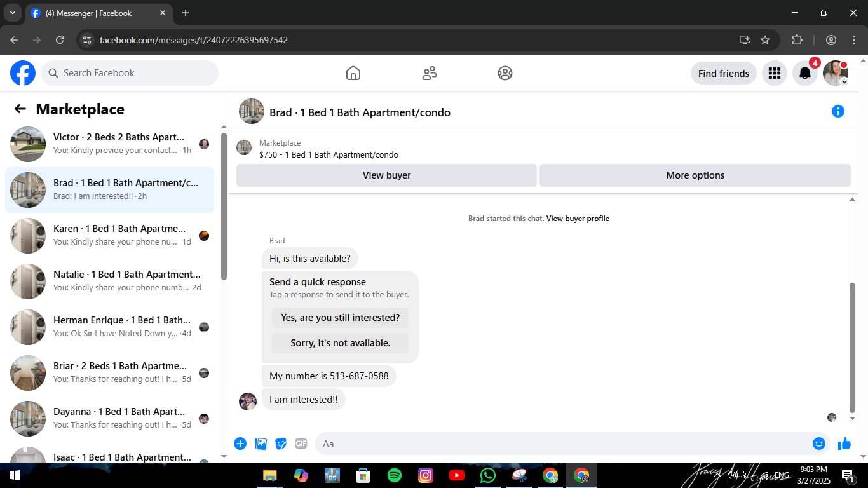The height and width of the screenshot is (488, 868).
Task: Open Chrome three-dot menu
Action: (x=853, y=40)
